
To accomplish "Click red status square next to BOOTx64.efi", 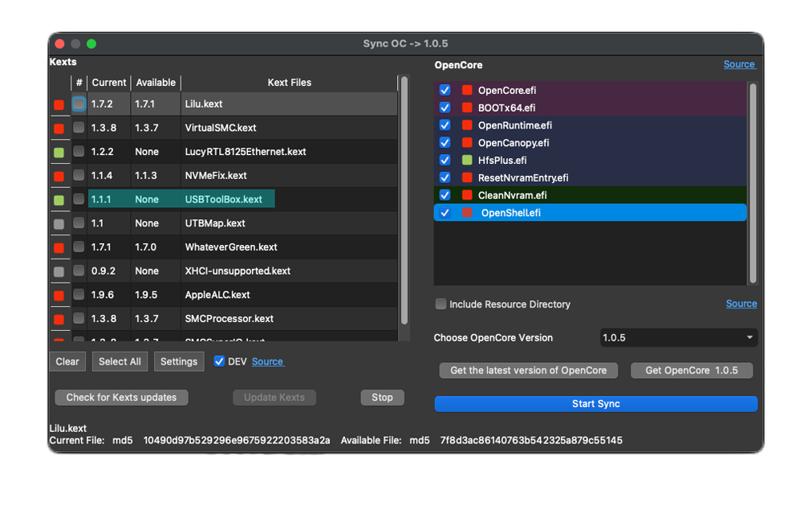I will point(467,108).
